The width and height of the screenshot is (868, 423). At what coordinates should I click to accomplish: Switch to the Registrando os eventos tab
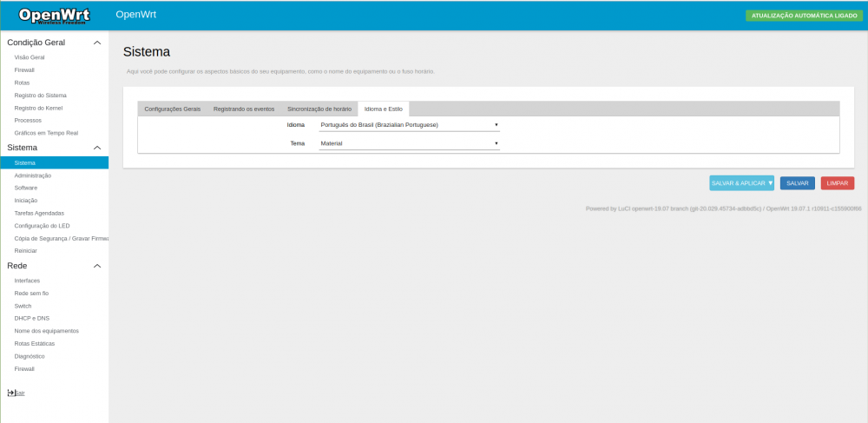[244, 109]
